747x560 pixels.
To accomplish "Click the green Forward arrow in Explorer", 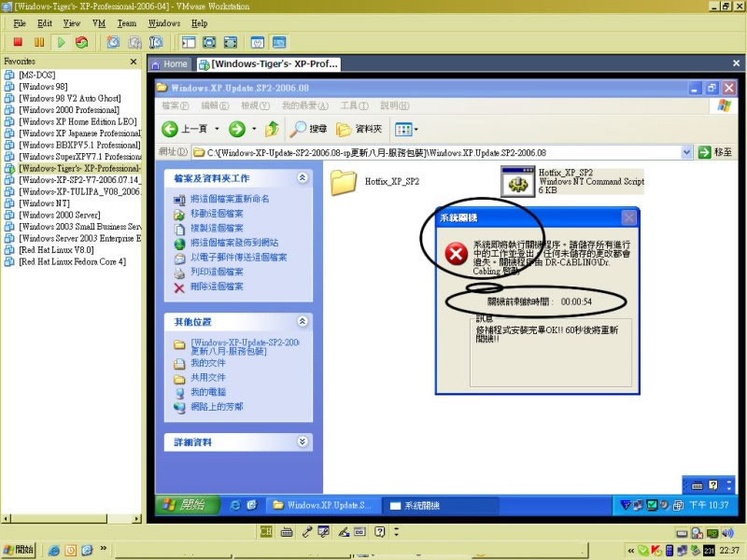I will pos(237,129).
